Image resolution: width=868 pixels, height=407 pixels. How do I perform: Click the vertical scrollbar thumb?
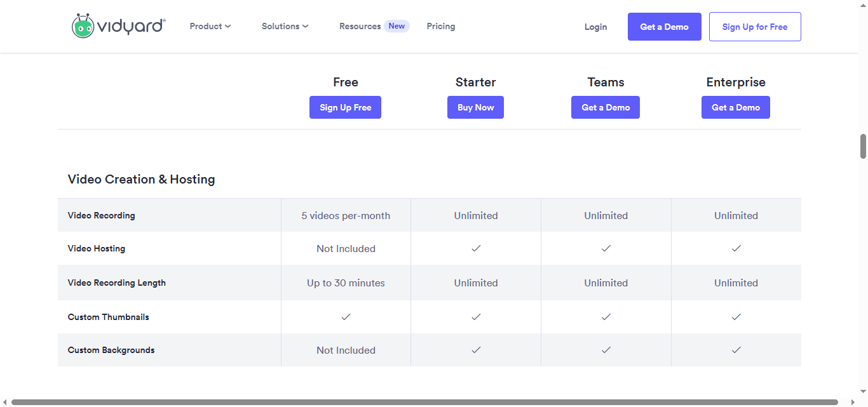863,146
